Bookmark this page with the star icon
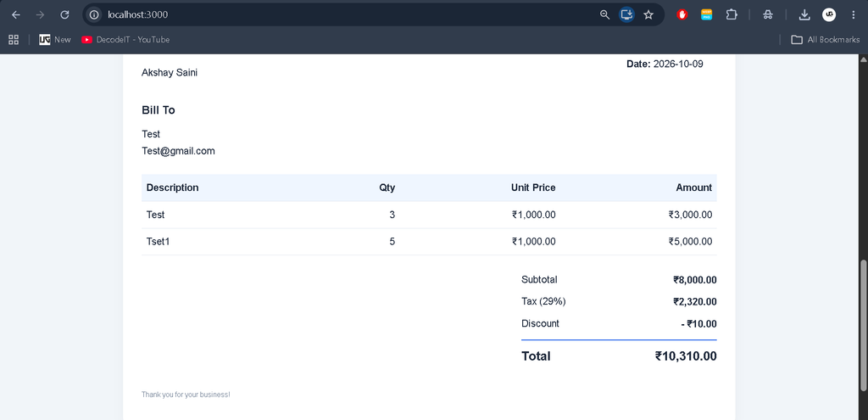This screenshot has height=420, width=868. (x=648, y=15)
